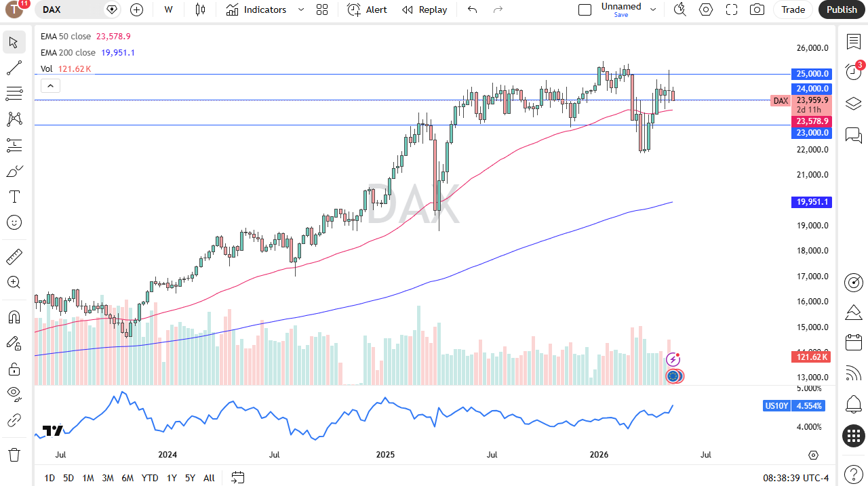Open the emoji icons tool

pyautogui.click(x=14, y=222)
